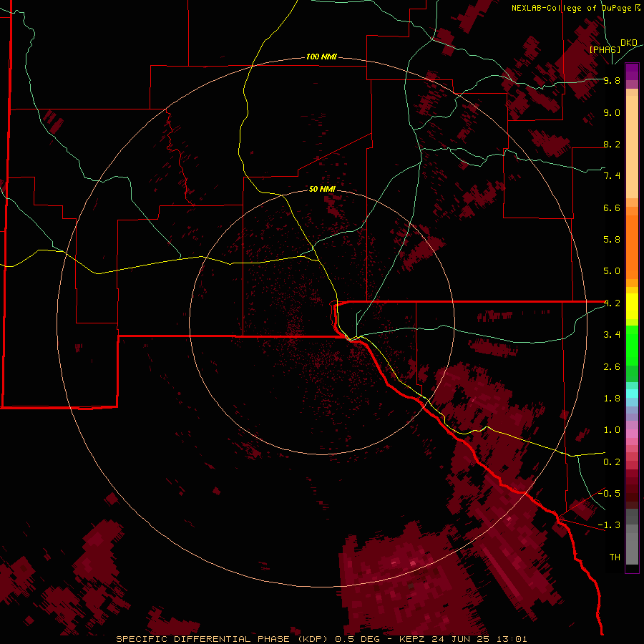The image size is (644, 644).
Task: Pick the orange band of the color scale
Action: tap(632, 248)
